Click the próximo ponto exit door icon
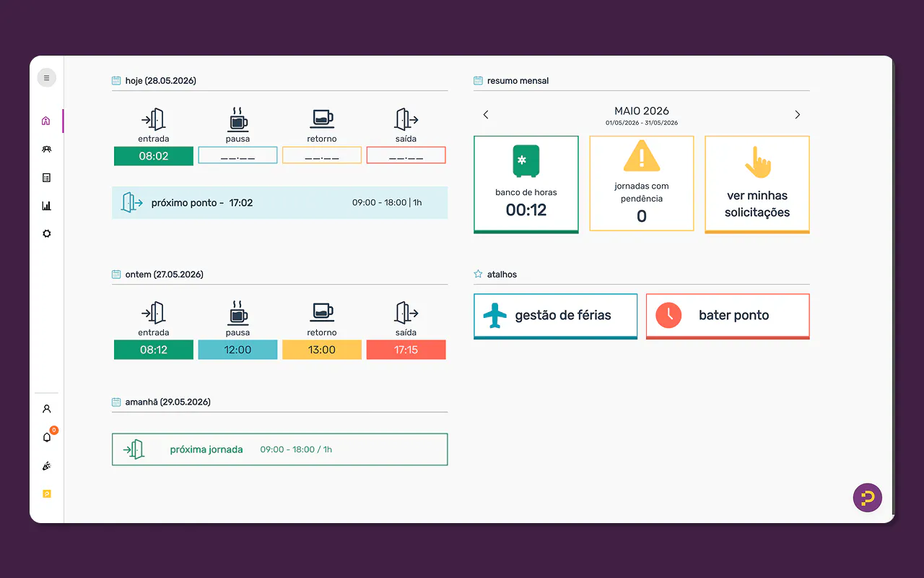 pos(131,203)
